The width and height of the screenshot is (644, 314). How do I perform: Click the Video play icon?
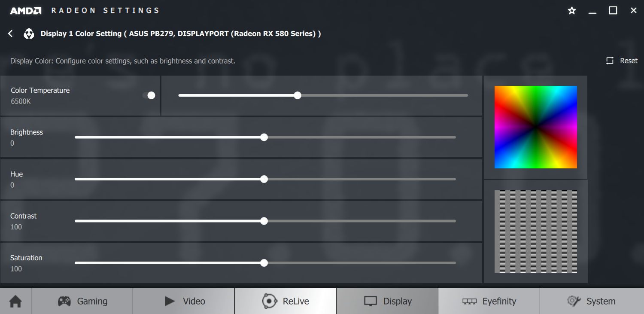coord(170,301)
